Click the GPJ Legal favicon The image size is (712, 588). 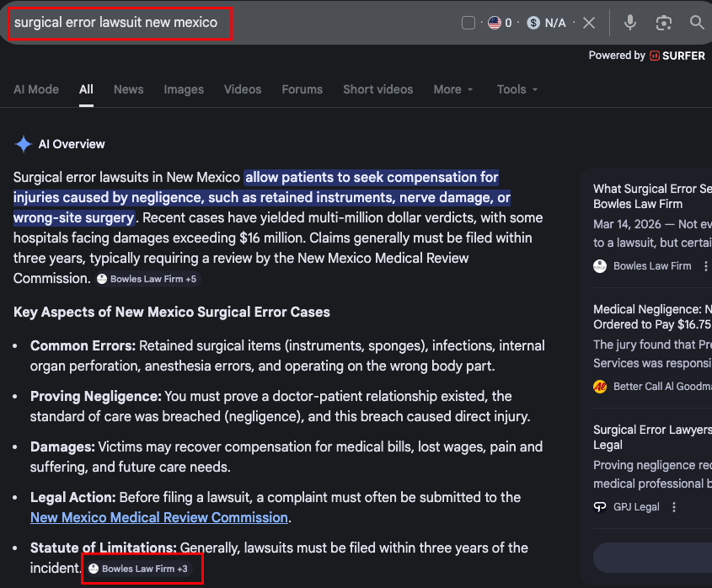(600, 506)
